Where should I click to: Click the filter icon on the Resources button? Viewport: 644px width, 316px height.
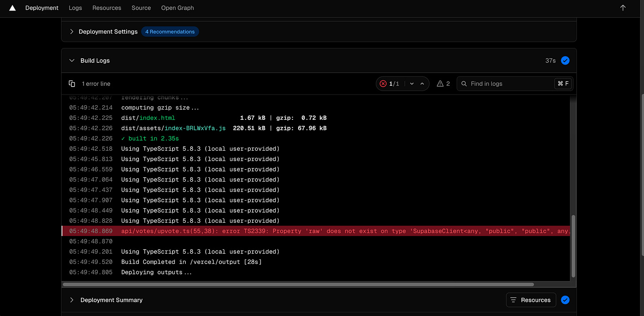pos(514,300)
